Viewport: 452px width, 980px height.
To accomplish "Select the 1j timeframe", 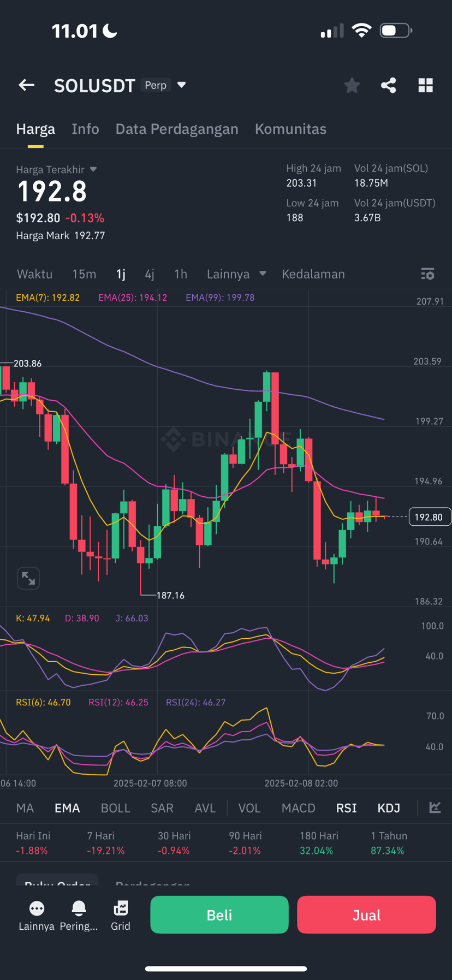I will 121,274.
